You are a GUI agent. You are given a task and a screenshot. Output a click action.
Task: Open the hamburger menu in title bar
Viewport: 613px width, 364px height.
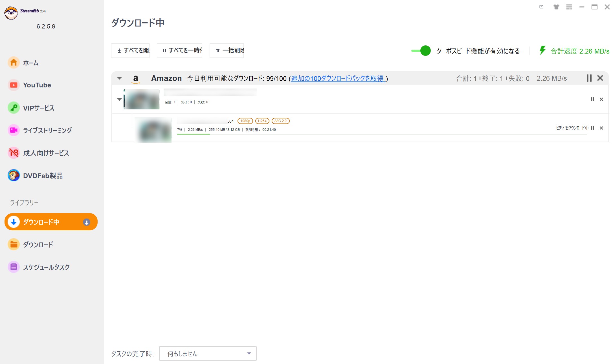569,7
